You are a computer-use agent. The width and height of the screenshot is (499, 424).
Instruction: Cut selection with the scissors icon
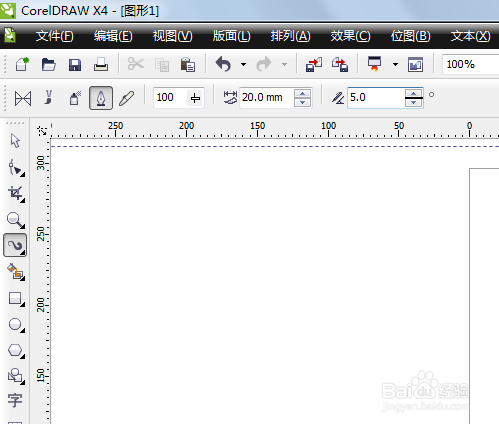136,64
